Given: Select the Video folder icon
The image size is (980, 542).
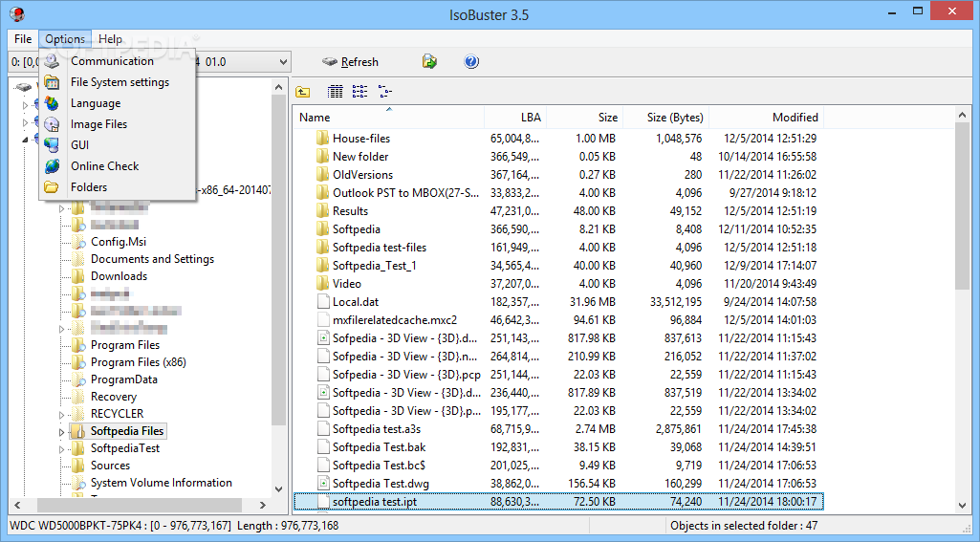Looking at the screenshot, I should click(322, 283).
